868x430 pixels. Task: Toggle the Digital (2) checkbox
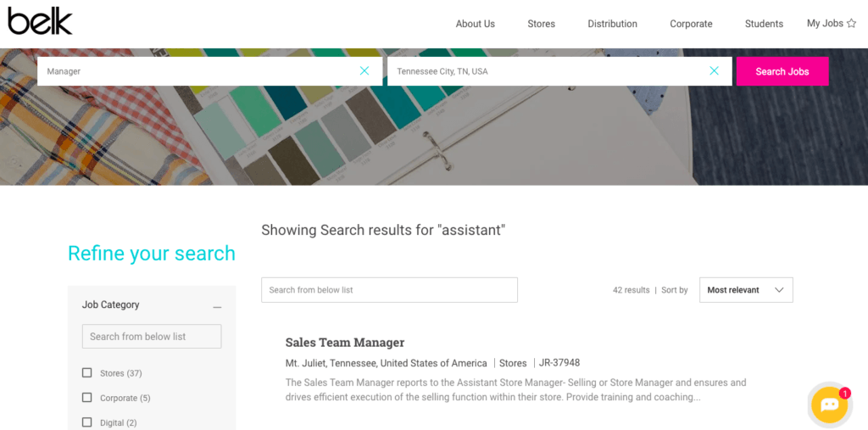86,422
